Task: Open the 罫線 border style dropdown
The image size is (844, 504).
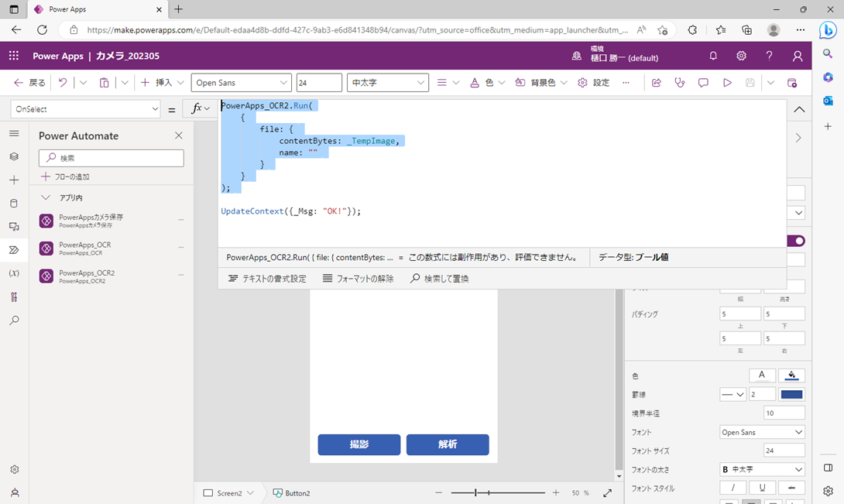Action: tap(732, 394)
